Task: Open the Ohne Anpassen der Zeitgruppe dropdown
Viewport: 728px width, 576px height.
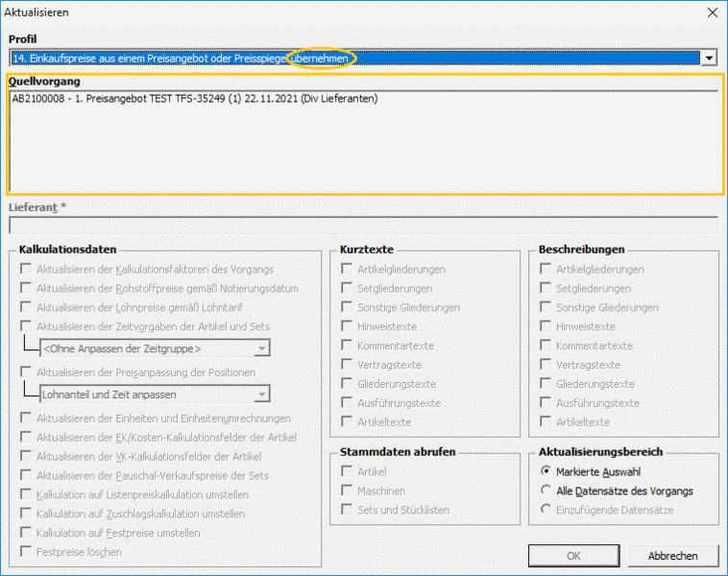Action: click(262, 348)
